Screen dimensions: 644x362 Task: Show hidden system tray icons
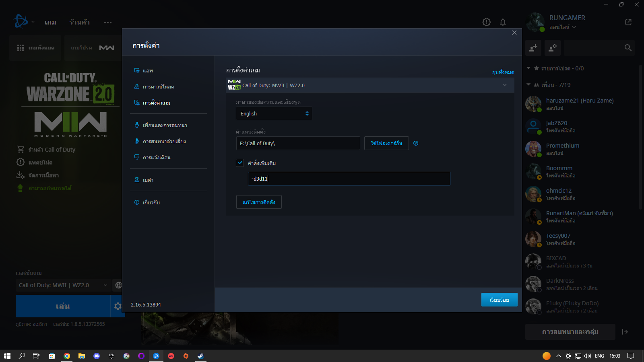559,356
